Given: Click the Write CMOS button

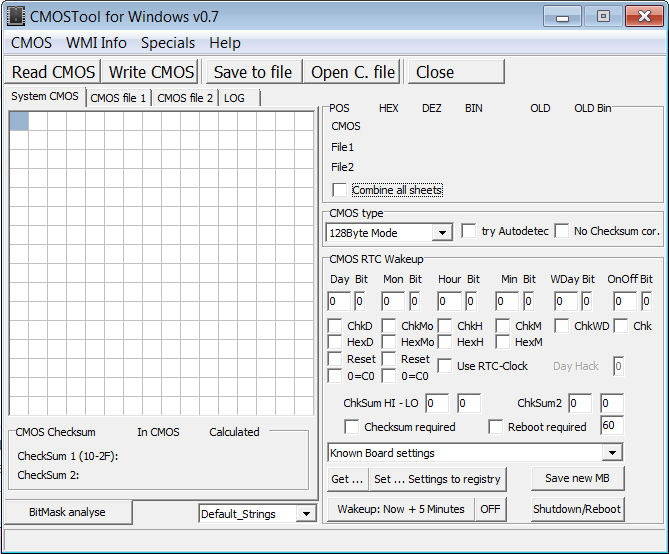Looking at the screenshot, I should click(x=151, y=72).
